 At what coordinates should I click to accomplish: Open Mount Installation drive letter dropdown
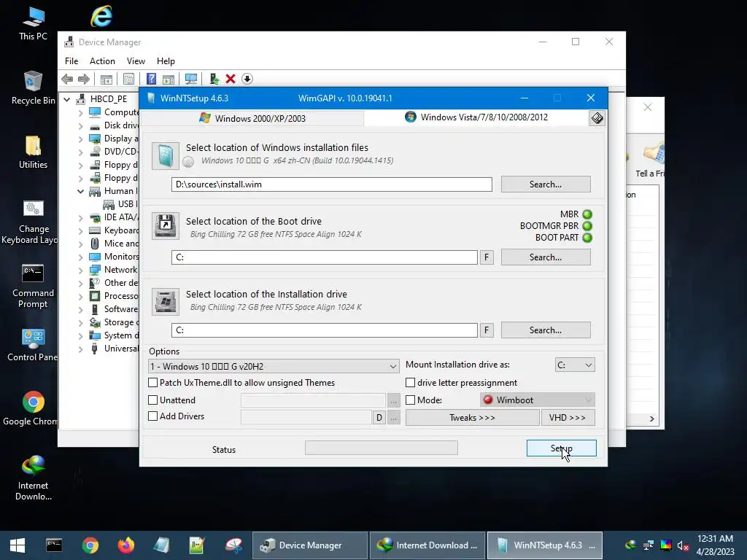click(575, 365)
